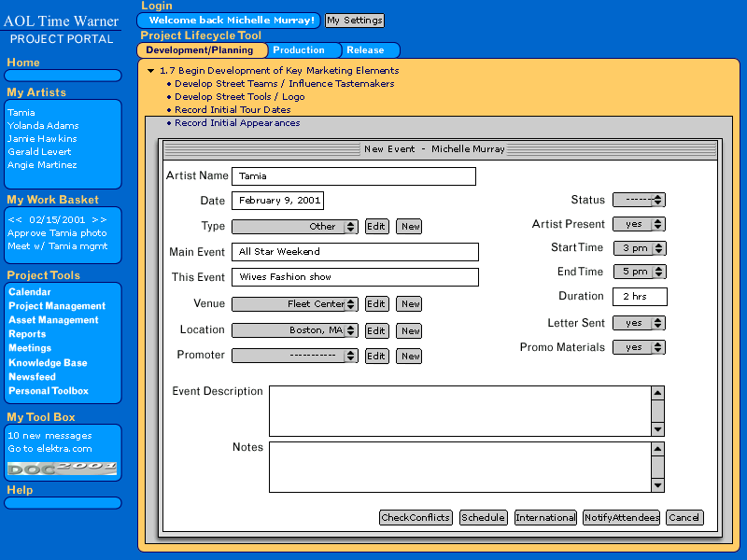Open artist Gerald Levert
This screenshot has height=560, width=747.
(x=39, y=152)
